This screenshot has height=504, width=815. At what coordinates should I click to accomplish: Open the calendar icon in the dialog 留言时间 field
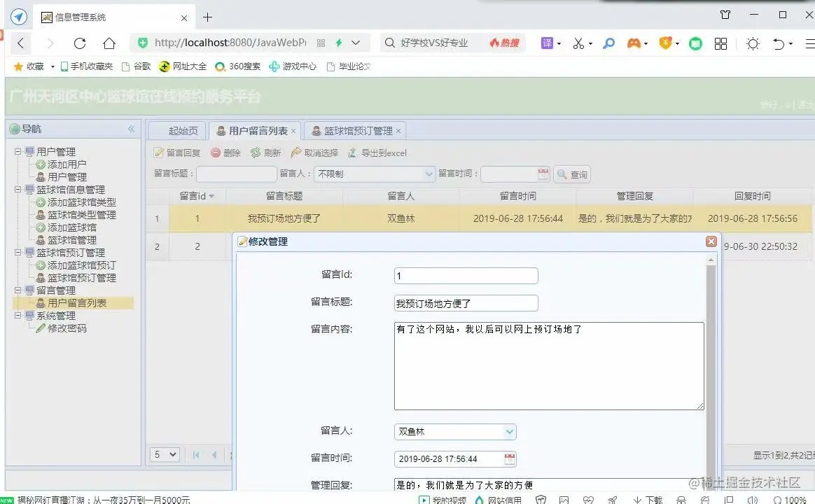click(510, 458)
